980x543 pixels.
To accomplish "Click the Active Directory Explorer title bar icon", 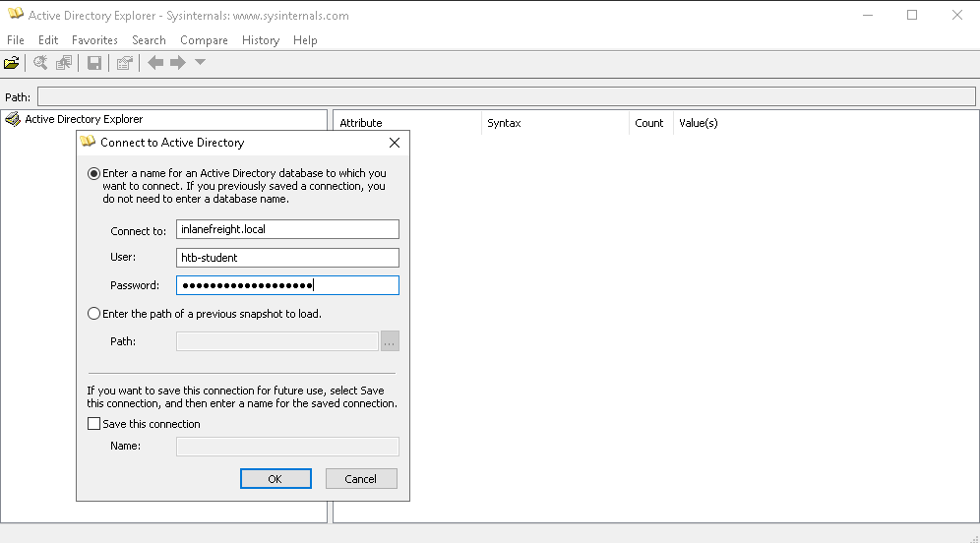I will point(16,14).
